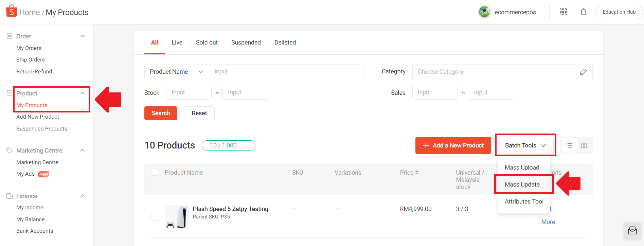
Task: Open the Plash Speed 5 product thumbnail
Action: 176,217
